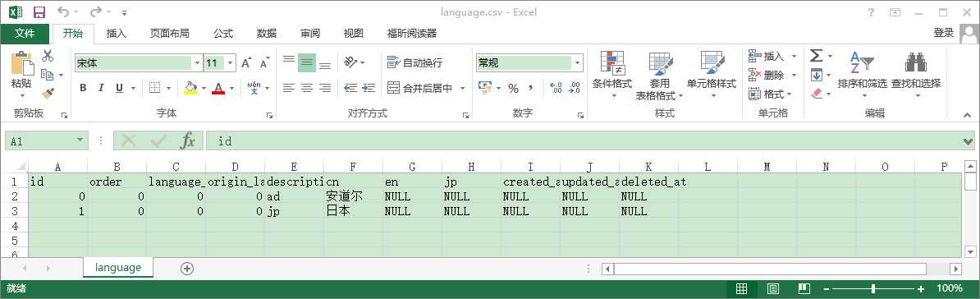Undo the last action
980x299 pixels.
pyautogui.click(x=62, y=11)
